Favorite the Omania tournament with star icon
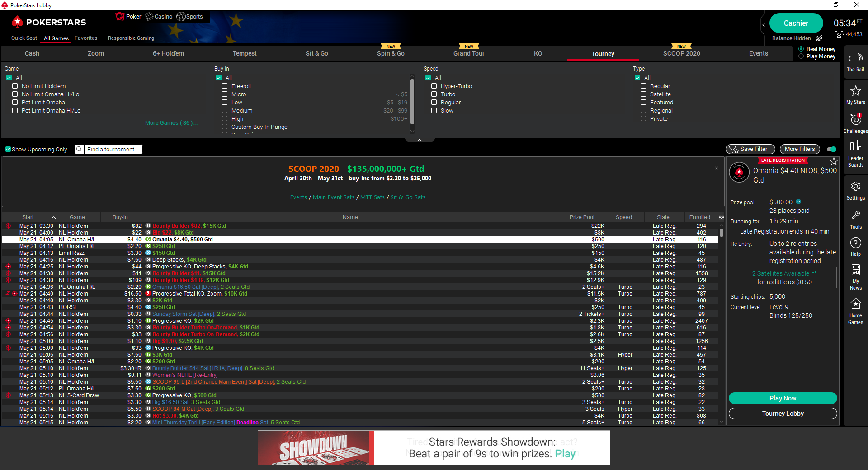The image size is (868, 470). [x=834, y=161]
